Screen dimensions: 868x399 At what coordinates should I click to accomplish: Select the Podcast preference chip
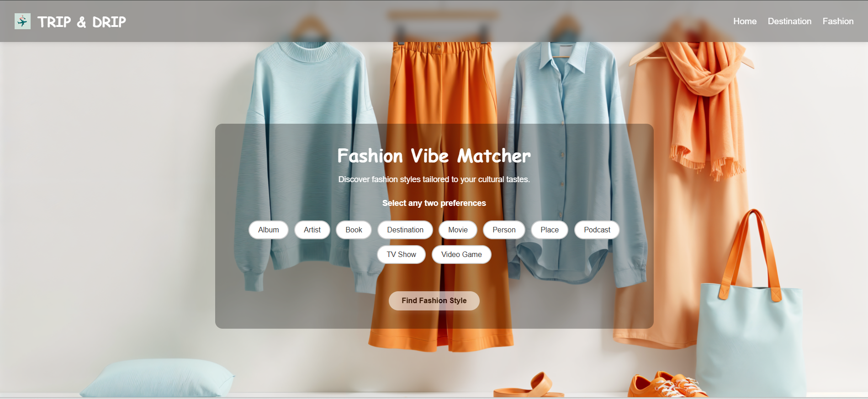click(x=597, y=230)
